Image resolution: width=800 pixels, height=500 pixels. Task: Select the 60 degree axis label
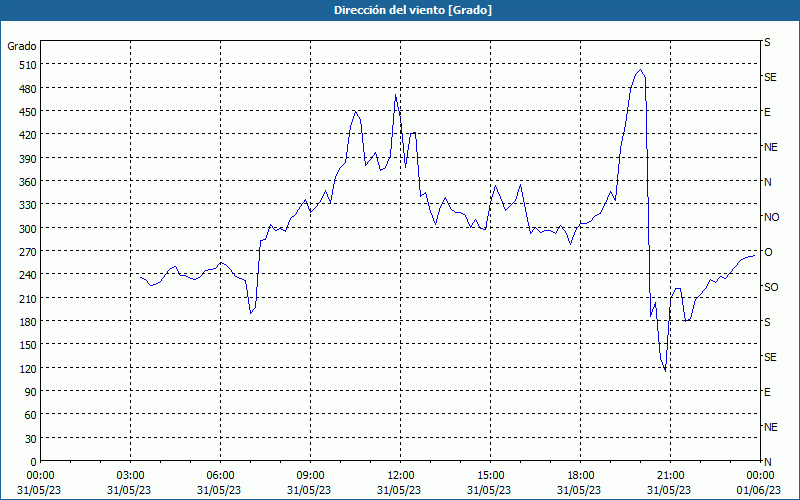pos(30,415)
